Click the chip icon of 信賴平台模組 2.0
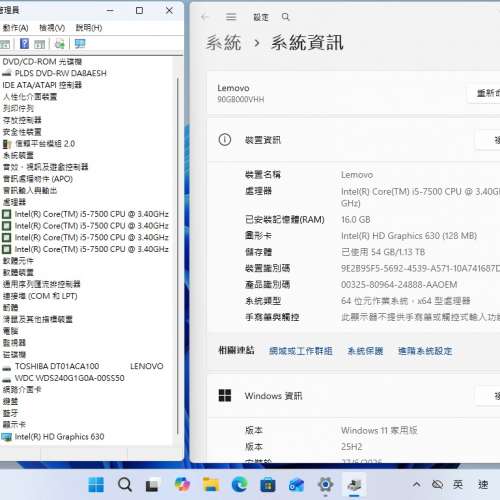Screen dimensions: 500x500 click(7, 144)
